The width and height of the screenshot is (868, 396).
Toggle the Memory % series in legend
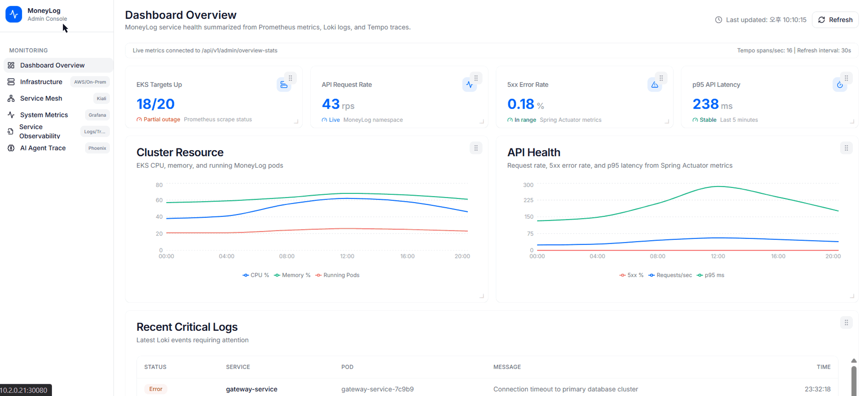click(292, 275)
